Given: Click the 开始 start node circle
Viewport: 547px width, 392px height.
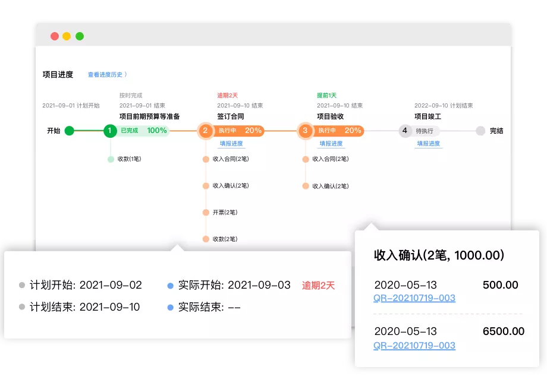Looking at the screenshot, I should tap(70, 131).
